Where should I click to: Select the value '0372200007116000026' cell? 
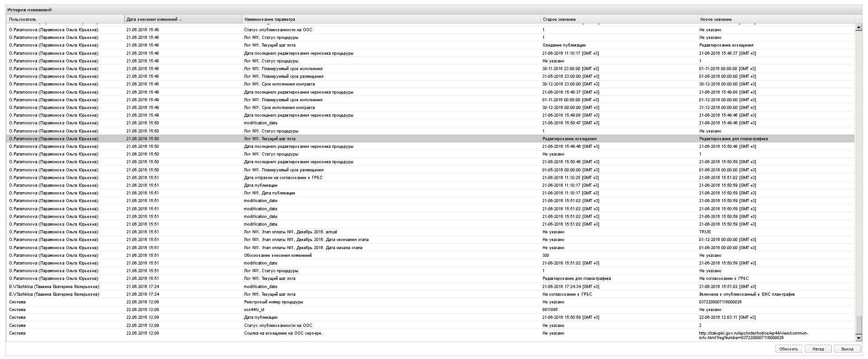720,302
